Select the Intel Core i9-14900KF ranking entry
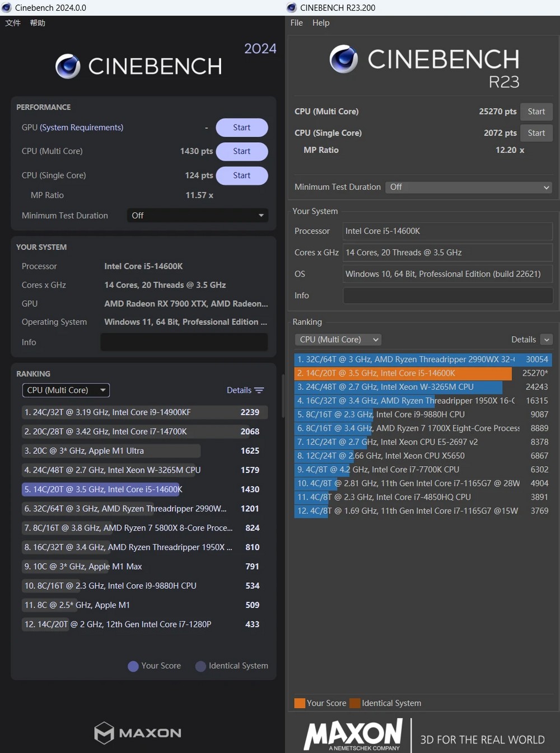 [144, 412]
